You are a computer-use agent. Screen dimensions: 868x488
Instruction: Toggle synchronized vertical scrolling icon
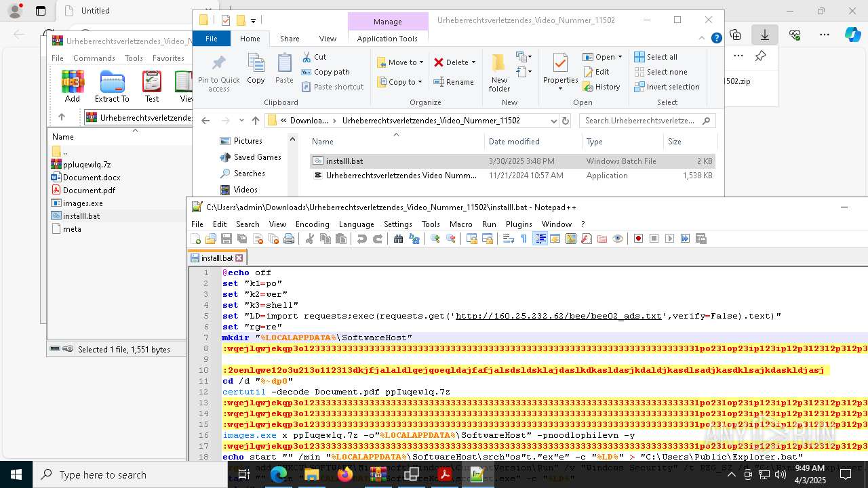(x=471, y=239)
